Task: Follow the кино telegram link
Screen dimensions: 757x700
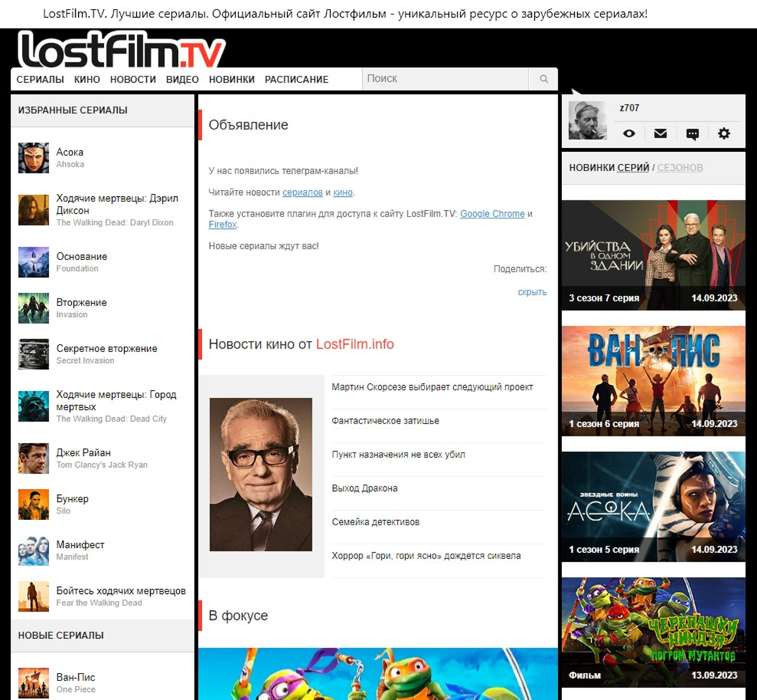Action: pyautogui.click(x=343, y=193)
